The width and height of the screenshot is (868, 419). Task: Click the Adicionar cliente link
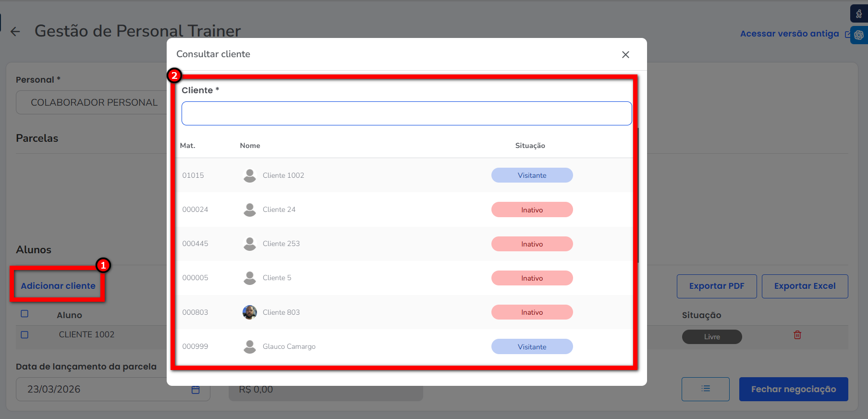coord(58,286)
